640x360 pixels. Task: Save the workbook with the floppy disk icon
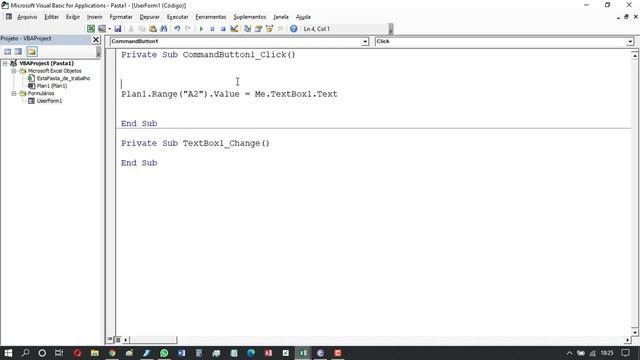(118, 29)
